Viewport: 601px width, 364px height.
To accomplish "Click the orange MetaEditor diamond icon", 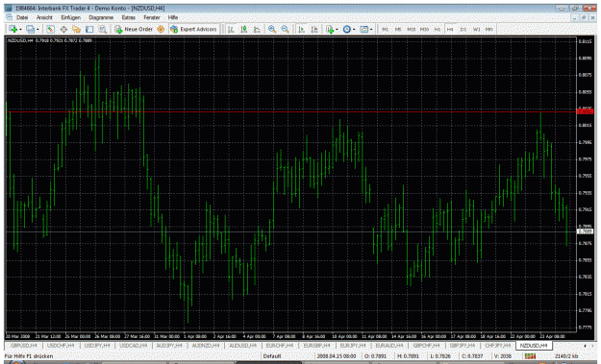I will pos(161,29).
